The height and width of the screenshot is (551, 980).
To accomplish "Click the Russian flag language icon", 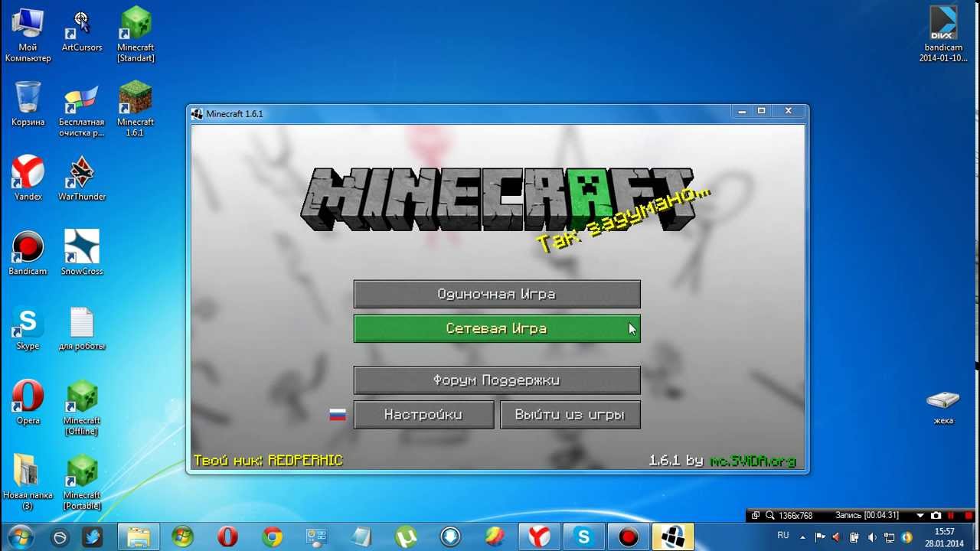I will 338,415.
